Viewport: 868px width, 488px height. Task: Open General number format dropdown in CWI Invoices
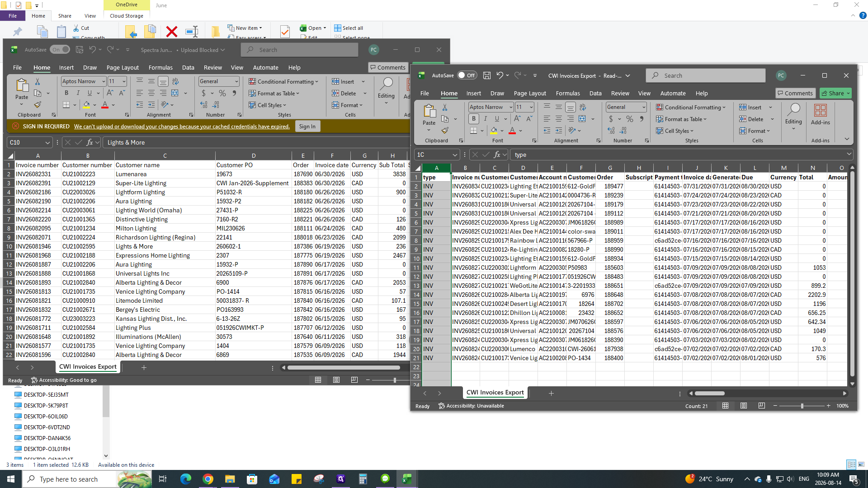click(644, 107)
